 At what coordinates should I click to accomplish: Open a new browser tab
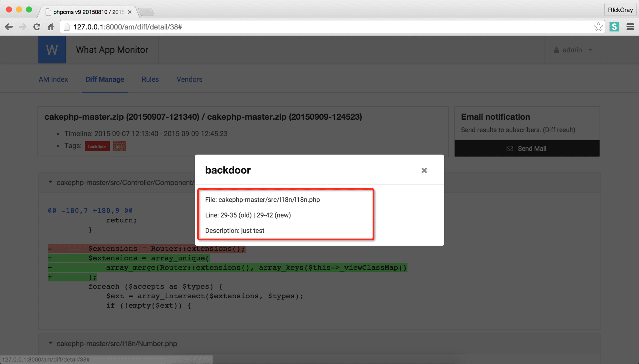click(x=146, y=12)
